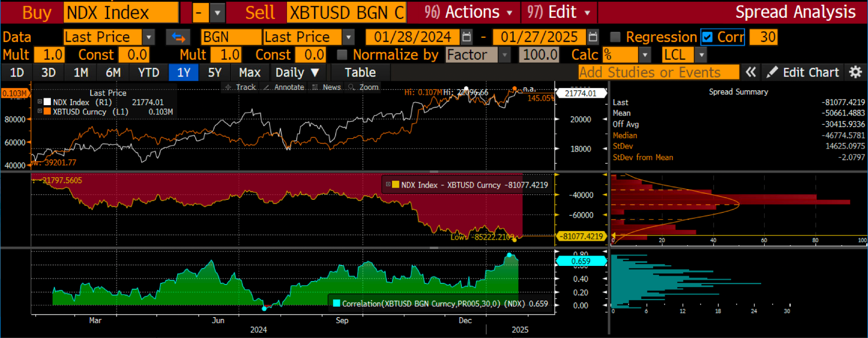
Task: Open the end date calendar icon
Action: pos(593,37)
